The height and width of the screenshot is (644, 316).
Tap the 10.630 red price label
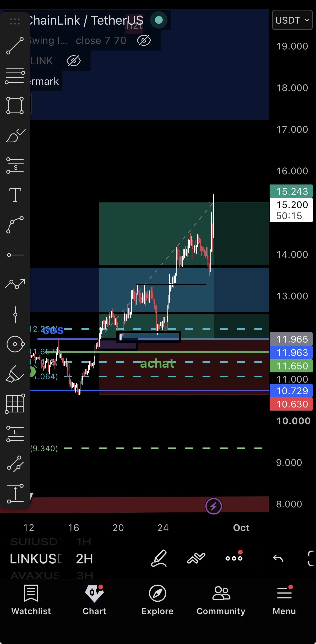tap(291, 404)
